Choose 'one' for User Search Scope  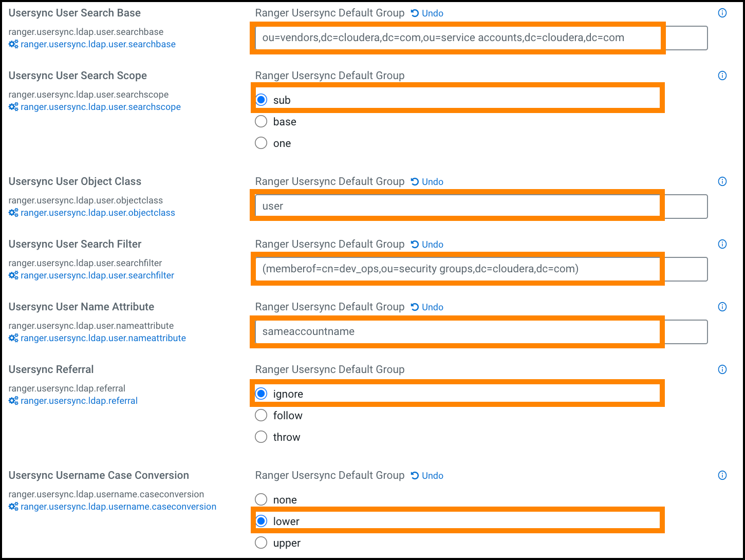click(x=261, y=143)
